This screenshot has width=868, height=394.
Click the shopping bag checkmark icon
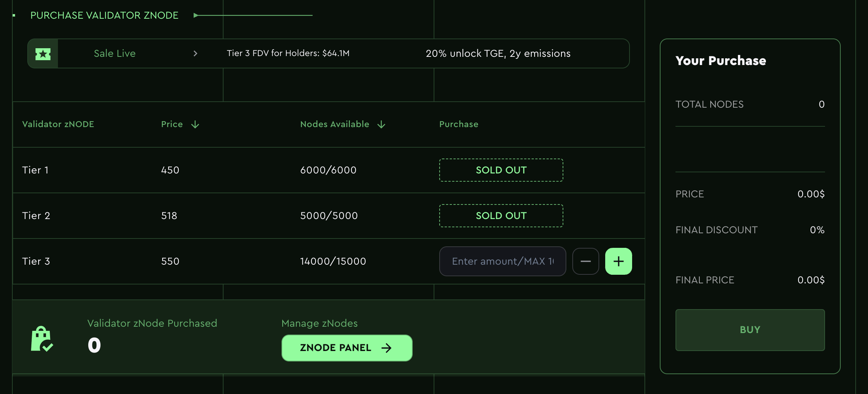[41, 339]
